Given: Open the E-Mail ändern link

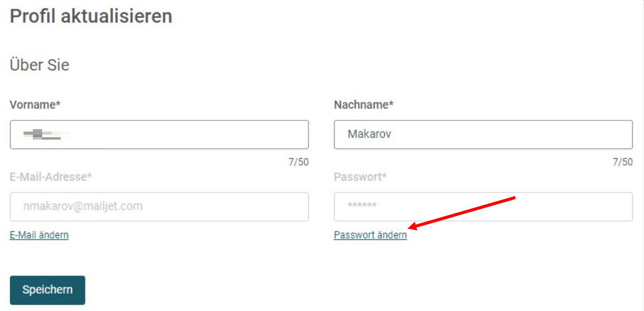Looking at the screenshot, I should 39,235.
